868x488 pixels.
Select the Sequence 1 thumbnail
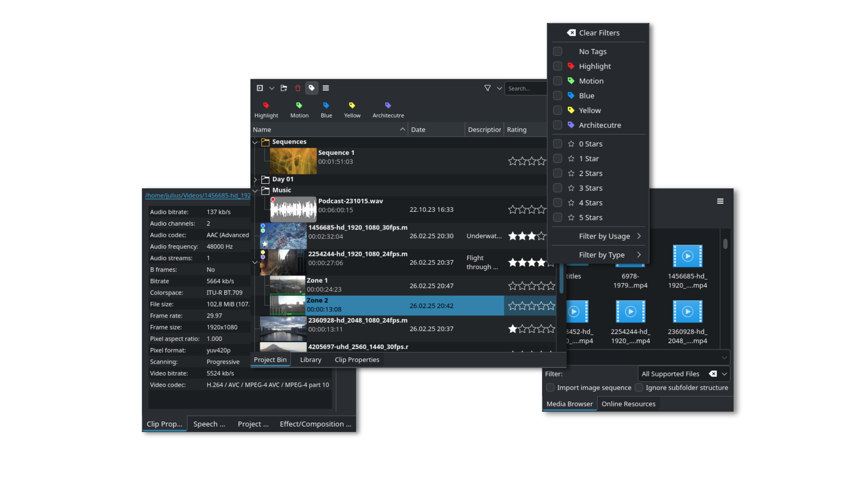point(293,161)
